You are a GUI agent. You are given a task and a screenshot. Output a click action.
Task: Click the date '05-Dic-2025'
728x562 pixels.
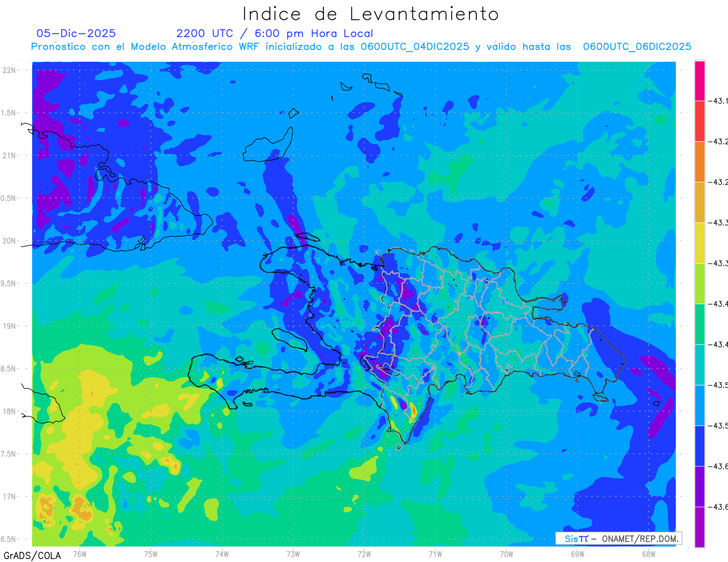(x=76, y=33)
